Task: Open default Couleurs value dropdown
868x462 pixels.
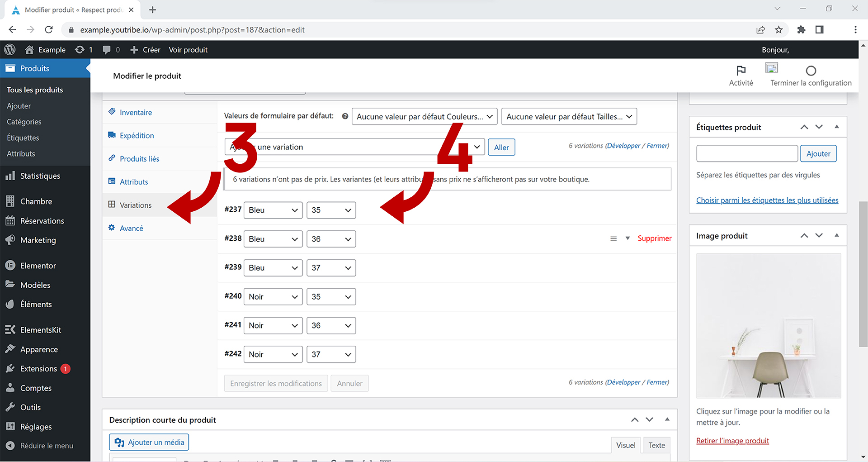Action: (425, 117)
